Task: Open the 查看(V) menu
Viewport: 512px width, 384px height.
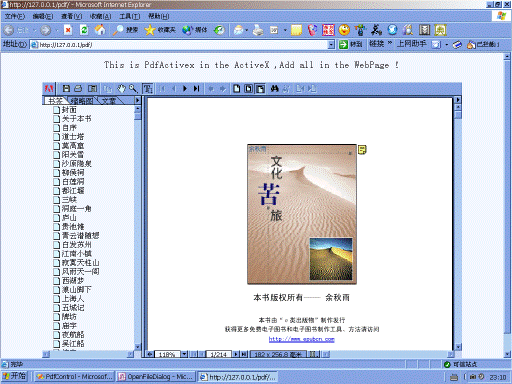Action: (x=72, y=16)
